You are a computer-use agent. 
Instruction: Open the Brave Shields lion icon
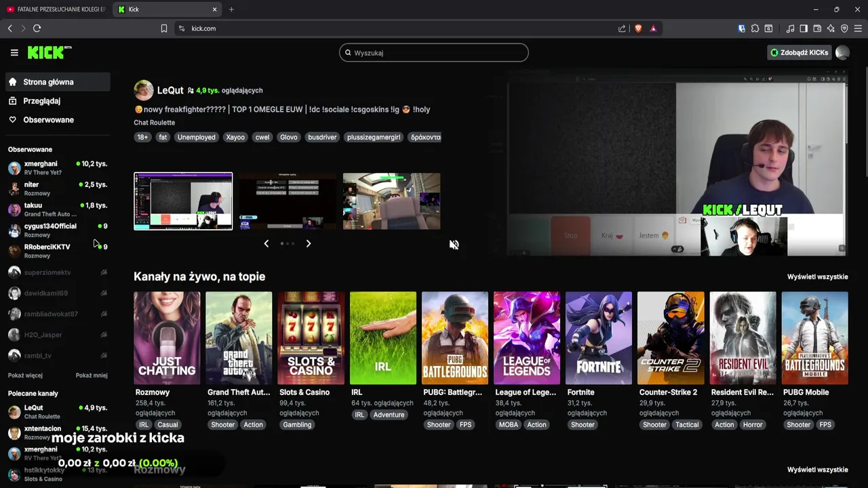click(638, 28)
